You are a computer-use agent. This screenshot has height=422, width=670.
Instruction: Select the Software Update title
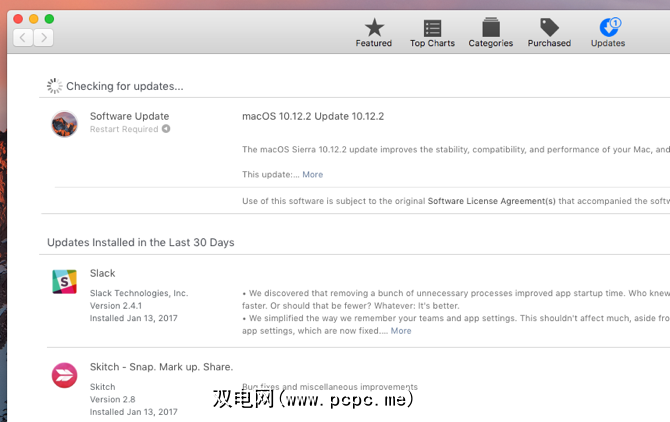tap(129, 116)
